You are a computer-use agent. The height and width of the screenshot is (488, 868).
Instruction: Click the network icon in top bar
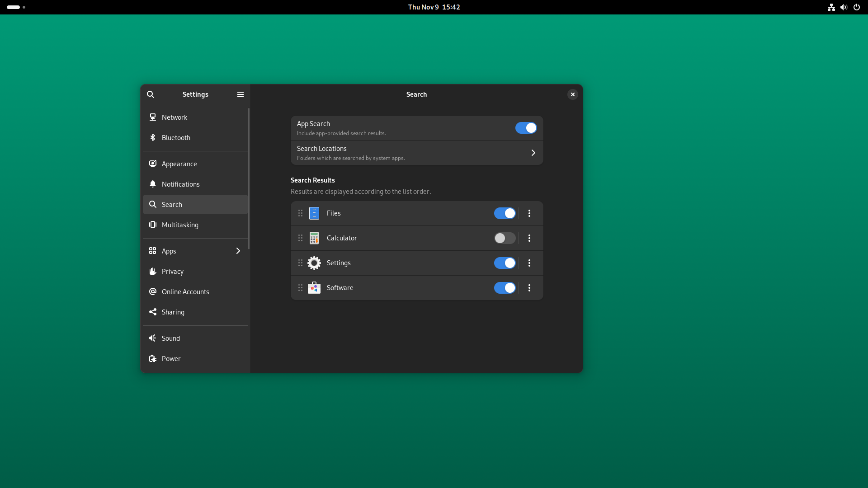(831, 7)
